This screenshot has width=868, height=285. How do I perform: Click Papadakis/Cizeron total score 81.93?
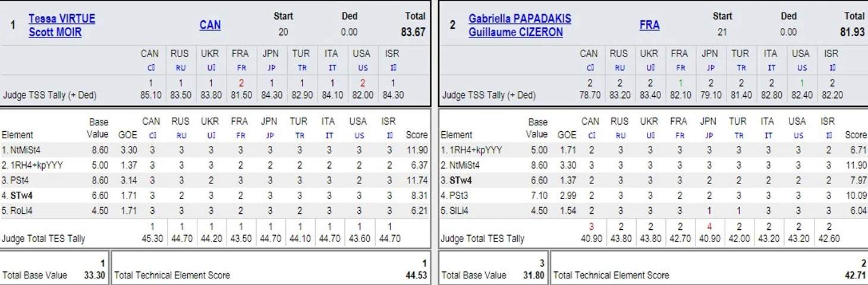pos(853,32)
